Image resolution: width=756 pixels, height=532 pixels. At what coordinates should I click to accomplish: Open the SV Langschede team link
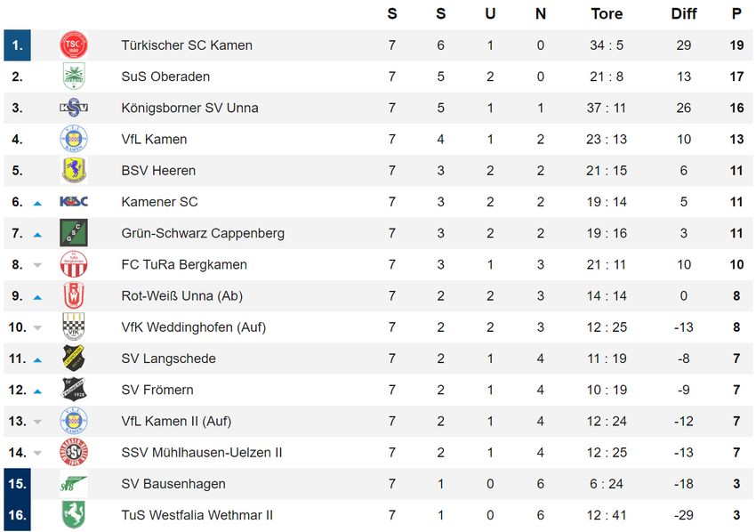(x=168, y=359)
